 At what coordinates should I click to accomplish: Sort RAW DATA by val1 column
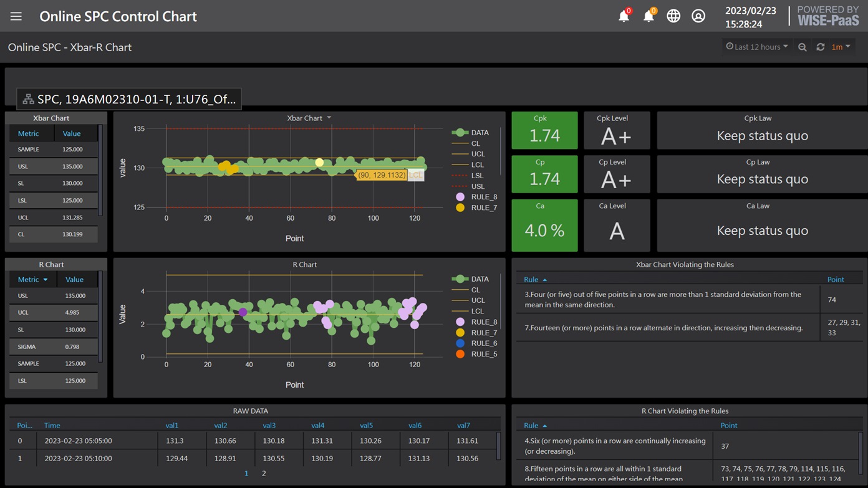click(x=172, y=425)
